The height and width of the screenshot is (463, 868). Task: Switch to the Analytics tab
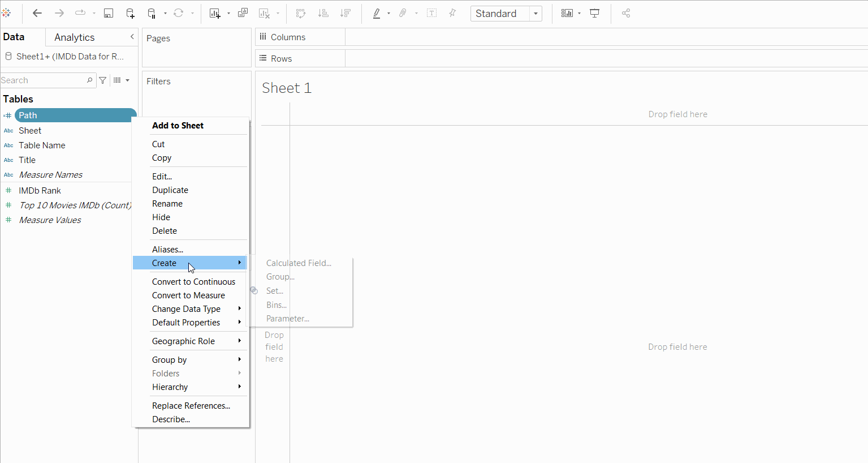pos(75,37)
